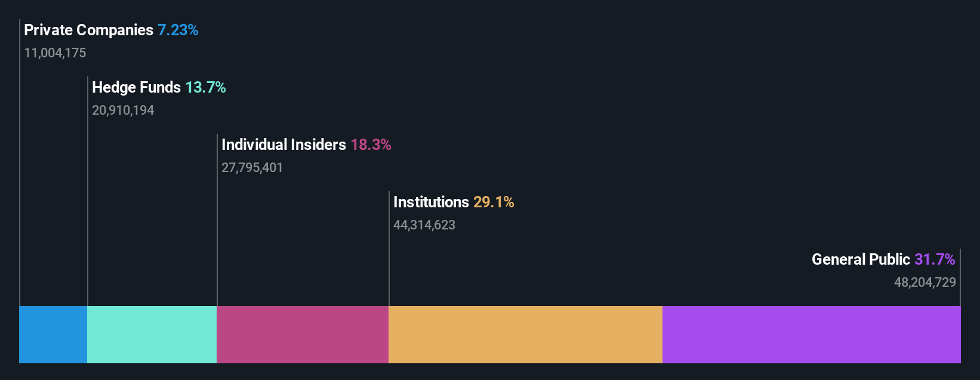Image resolution: width=980 pixels, height=380 pixels.
Task: Click the 29.1% percentage value
Action: click(x=494, y=202)
